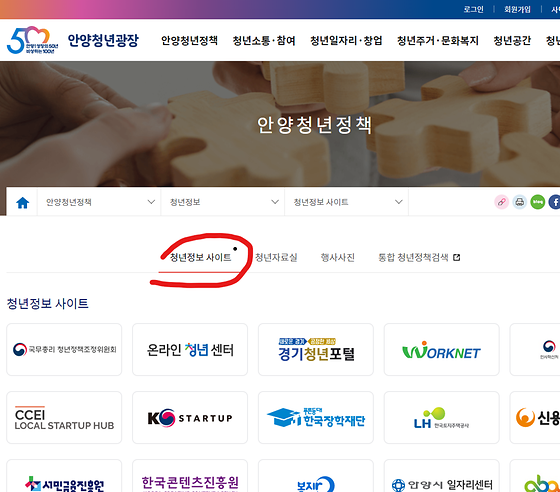The image size is (560, 492).
Task: Open the 통합 청년정책검색 tab
Action: click(x=413, y=257)
